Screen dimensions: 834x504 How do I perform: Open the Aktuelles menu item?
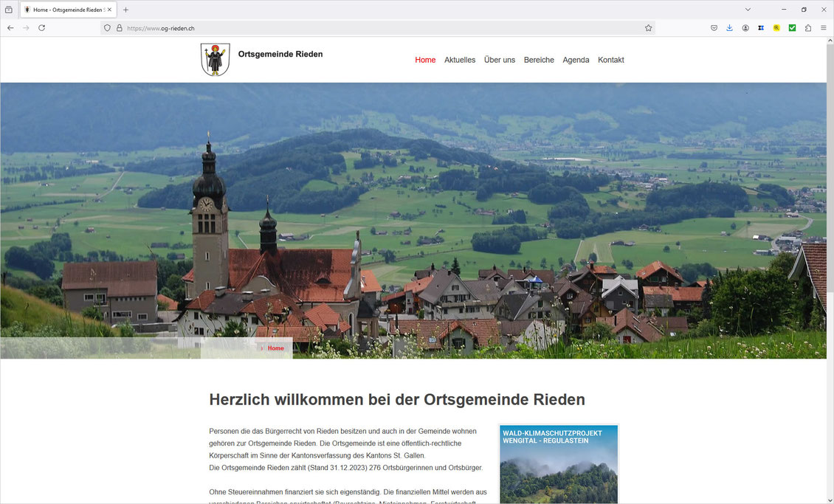coord(460,60)
